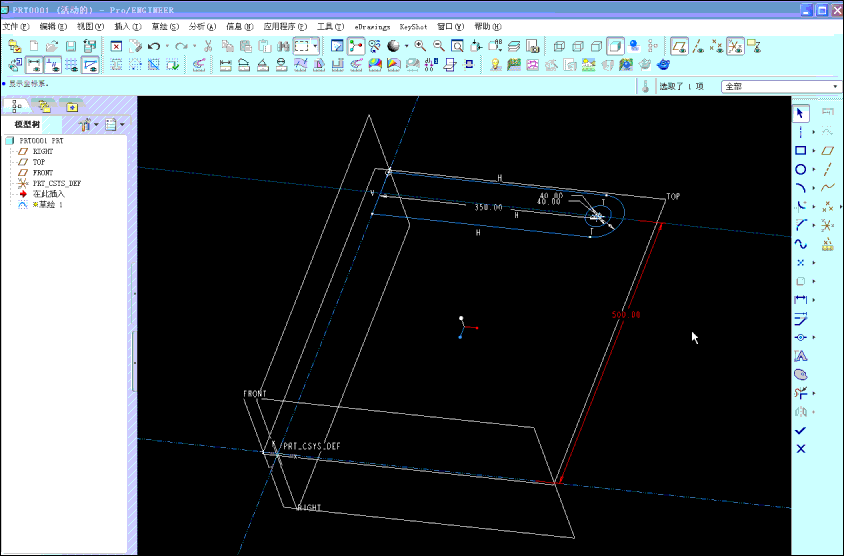Click the undo arrow icon

(154, 46)
